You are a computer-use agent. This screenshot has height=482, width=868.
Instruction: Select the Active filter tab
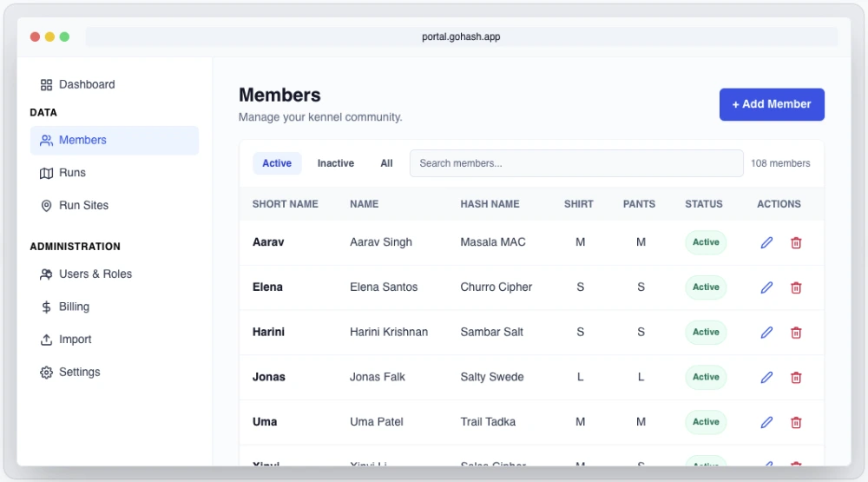coord(277,163)
